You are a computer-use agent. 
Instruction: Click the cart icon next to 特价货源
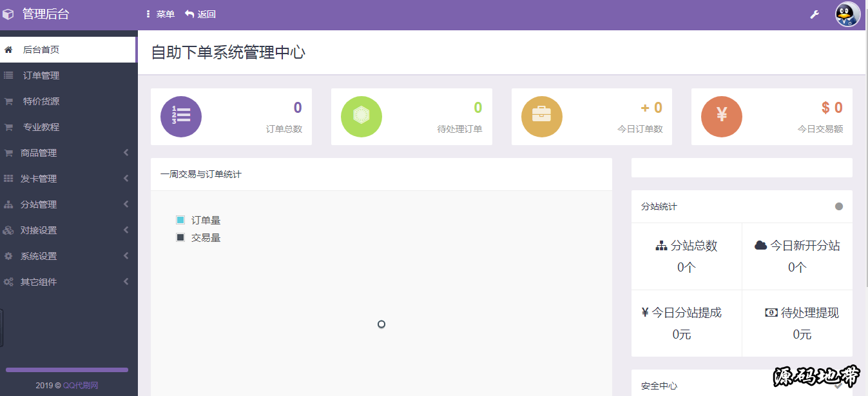pyautogui.click(x=8, y=101)
